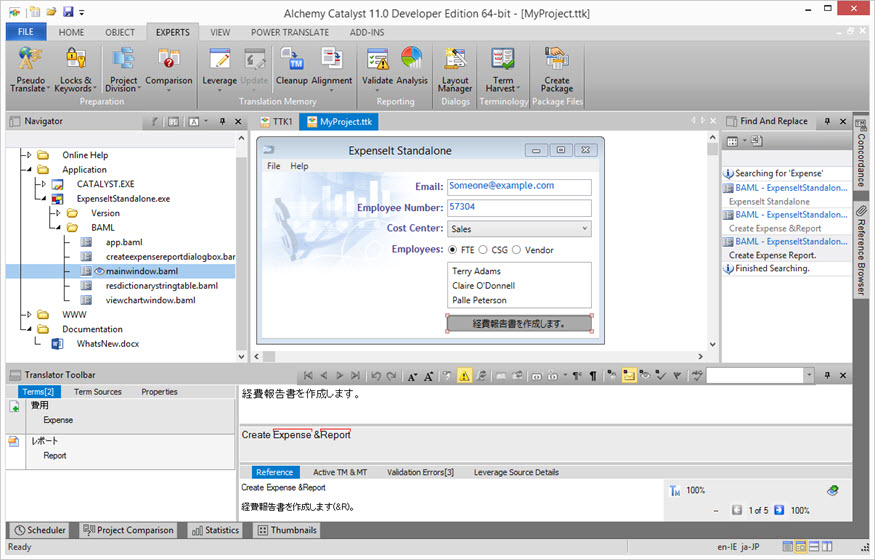Open the Pseudo Translate expert
The image size is (875, 560).
[30, 70]
